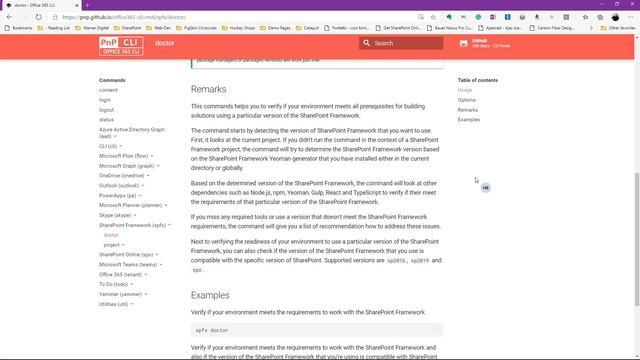The height and width of the screenshot is (360, 640).
Task: Open browser settings and more menu
Action: pyautogui.click(x=631, y=17)
